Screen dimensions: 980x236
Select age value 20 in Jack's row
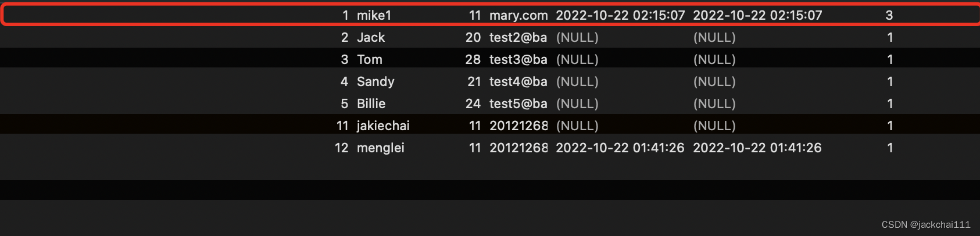473,37
